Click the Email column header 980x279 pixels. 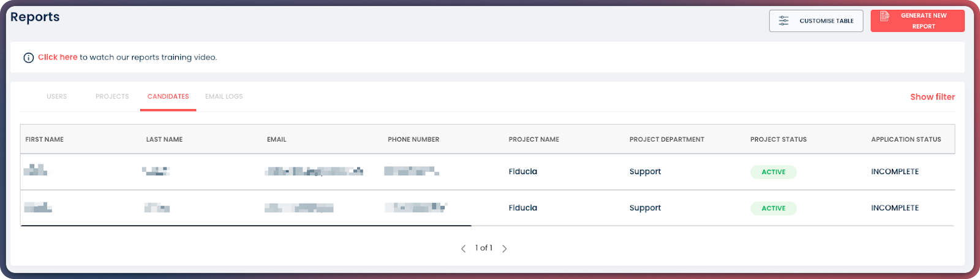click(x=276, y=139)
